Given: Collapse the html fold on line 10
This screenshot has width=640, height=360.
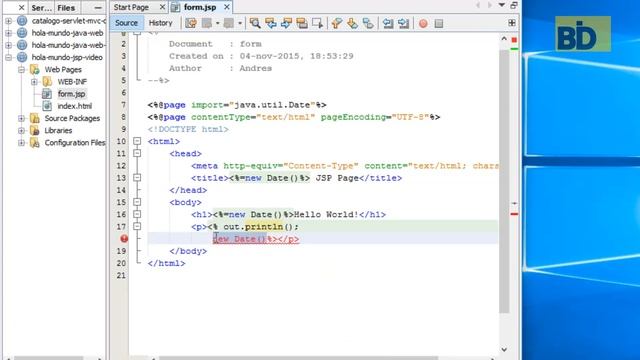Looking at the screenshot, I should click(137, 141).
